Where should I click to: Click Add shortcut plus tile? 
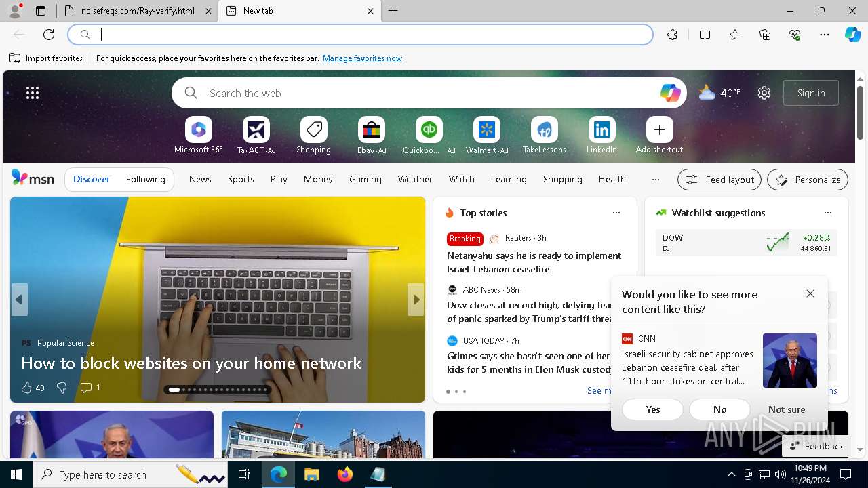659,136
